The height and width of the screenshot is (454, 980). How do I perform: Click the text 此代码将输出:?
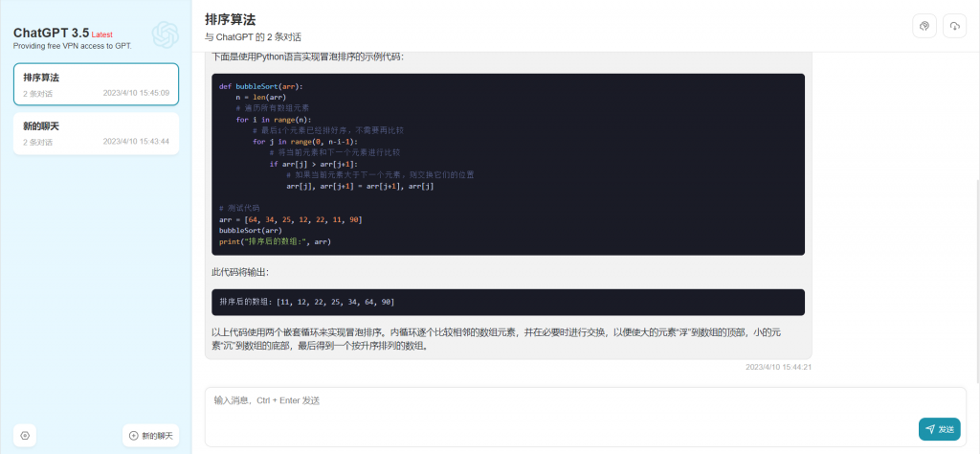(x=240, y=273)
